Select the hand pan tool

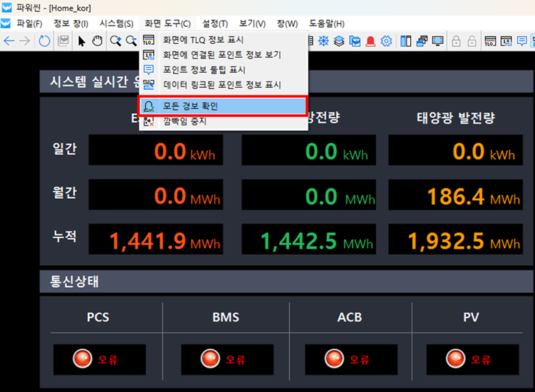pos(97,41)
